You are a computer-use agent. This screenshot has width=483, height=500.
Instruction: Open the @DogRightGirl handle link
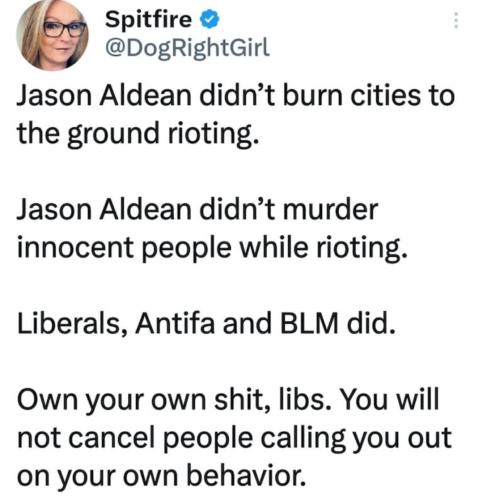[187, 49]
